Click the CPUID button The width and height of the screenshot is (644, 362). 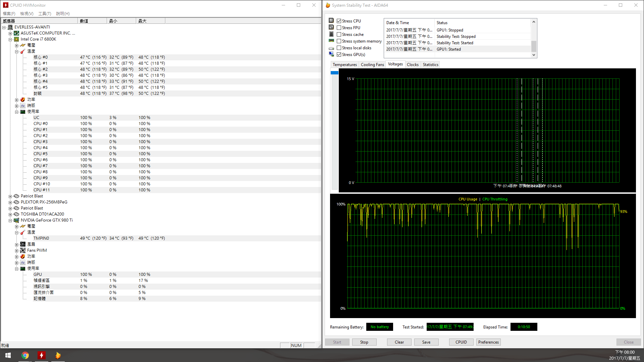click(x=461, y=342)
